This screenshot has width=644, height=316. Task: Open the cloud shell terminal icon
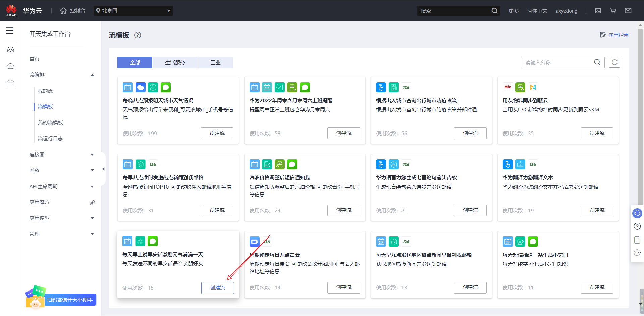(x=598, y=11)
